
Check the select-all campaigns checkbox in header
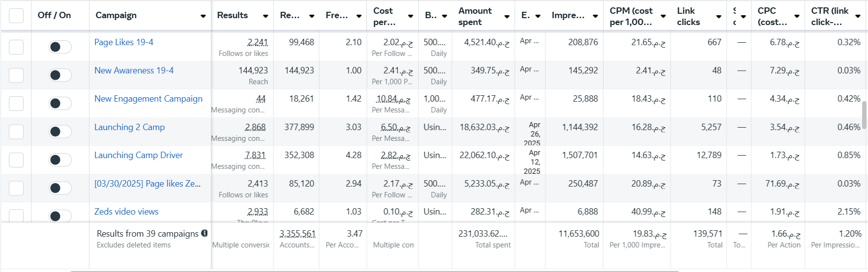16,16
